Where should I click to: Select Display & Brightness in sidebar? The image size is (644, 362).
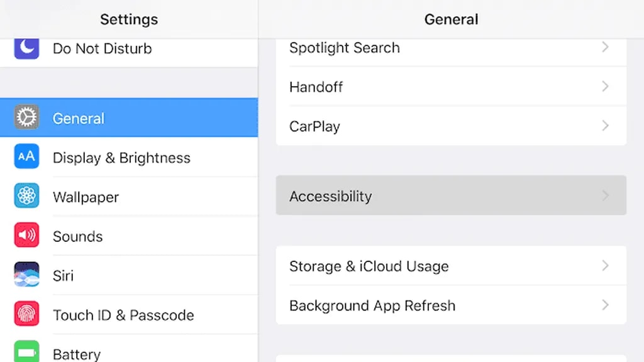[121, 158]
